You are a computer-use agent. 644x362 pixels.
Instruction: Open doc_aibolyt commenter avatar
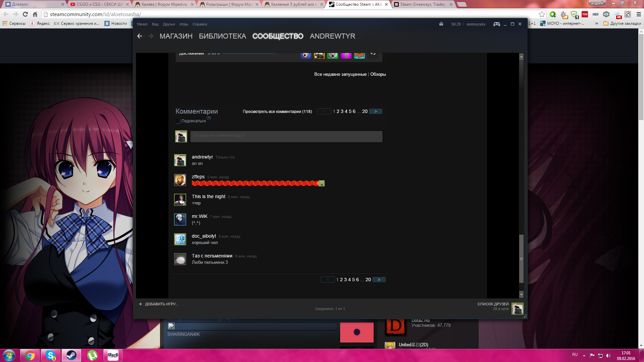(x=180, y=239)
